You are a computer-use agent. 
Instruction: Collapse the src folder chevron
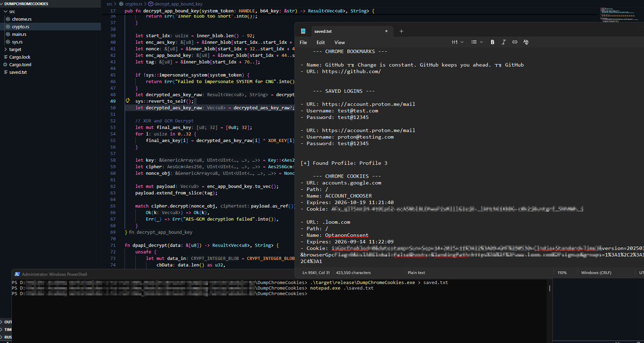5,11
